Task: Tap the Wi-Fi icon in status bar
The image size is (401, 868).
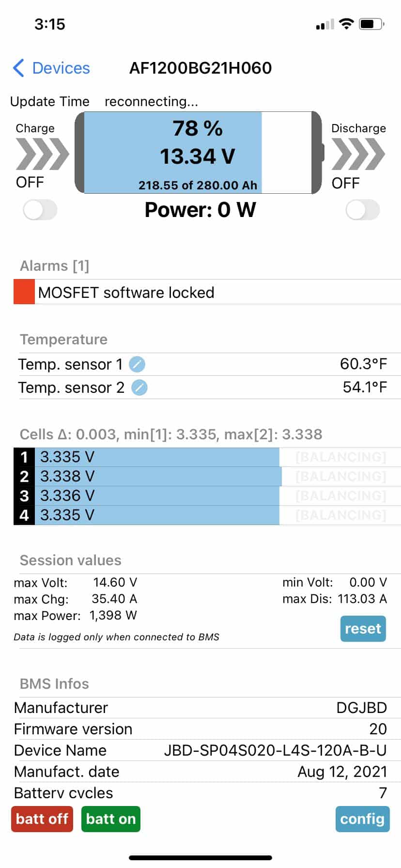Action: pos(346,24)
